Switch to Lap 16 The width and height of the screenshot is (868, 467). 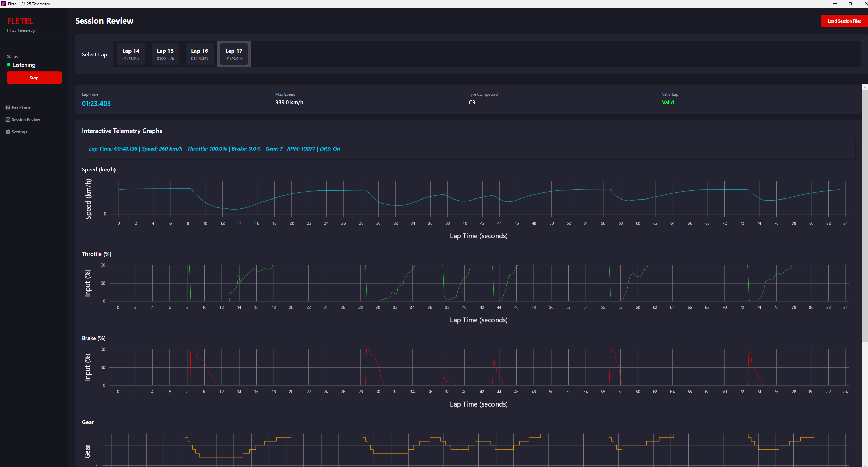click(x=200, y=54)
